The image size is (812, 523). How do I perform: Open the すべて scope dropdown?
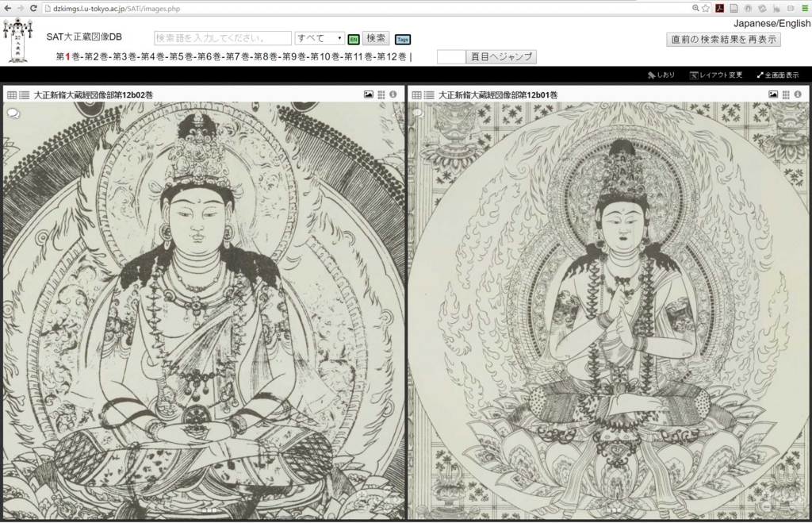click(320, 38)
